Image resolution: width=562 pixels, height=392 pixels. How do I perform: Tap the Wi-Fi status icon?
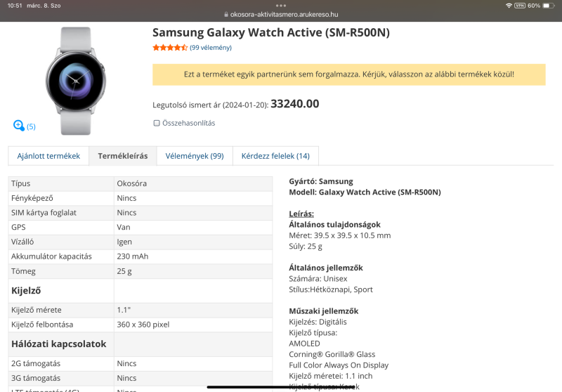[x=509, y=6]
